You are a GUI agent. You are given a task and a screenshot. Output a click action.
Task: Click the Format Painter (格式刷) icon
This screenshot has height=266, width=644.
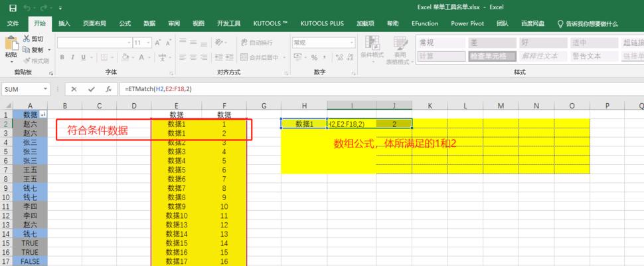tap(27, 61)
